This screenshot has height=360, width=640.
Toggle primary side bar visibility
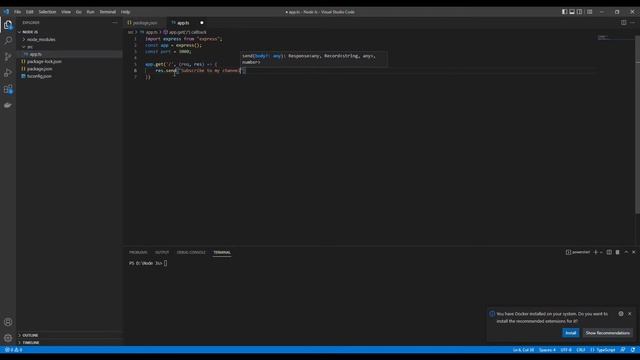pos(564,12)
